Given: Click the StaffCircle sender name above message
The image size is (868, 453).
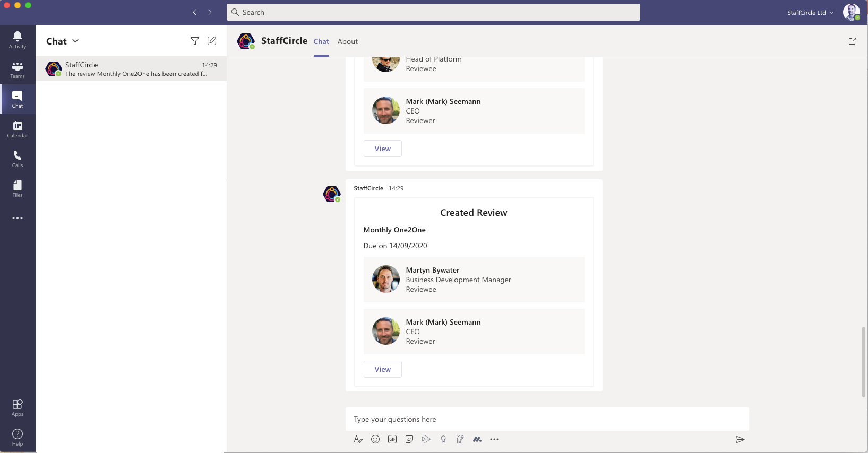Looking at the screenshot, I should pos(368,188).
